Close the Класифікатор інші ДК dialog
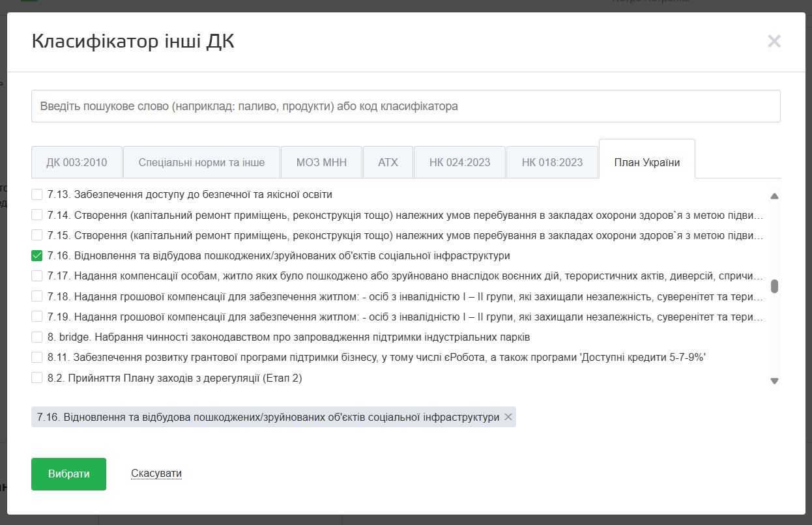 tap(774, 42)
